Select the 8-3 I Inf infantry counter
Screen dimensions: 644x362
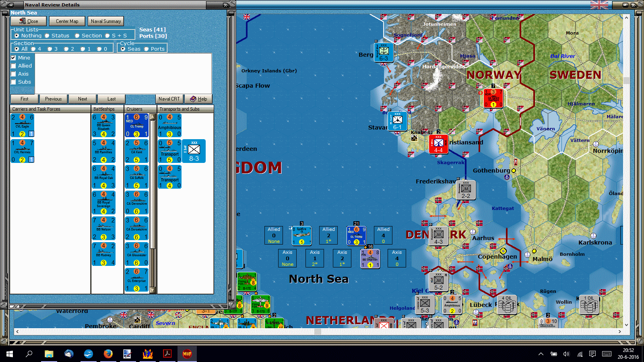pos(194,151)
